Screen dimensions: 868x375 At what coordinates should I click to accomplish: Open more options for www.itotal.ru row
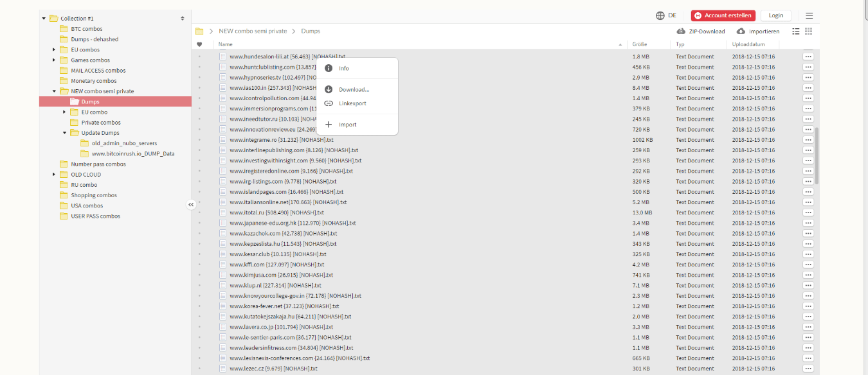tap(808, 213)
